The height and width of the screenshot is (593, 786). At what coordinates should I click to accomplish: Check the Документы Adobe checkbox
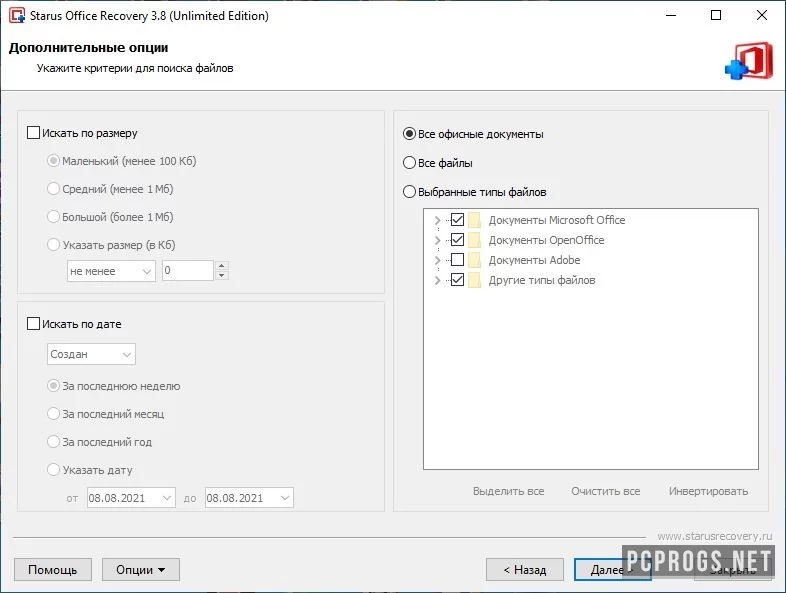(x=457, y=260)
